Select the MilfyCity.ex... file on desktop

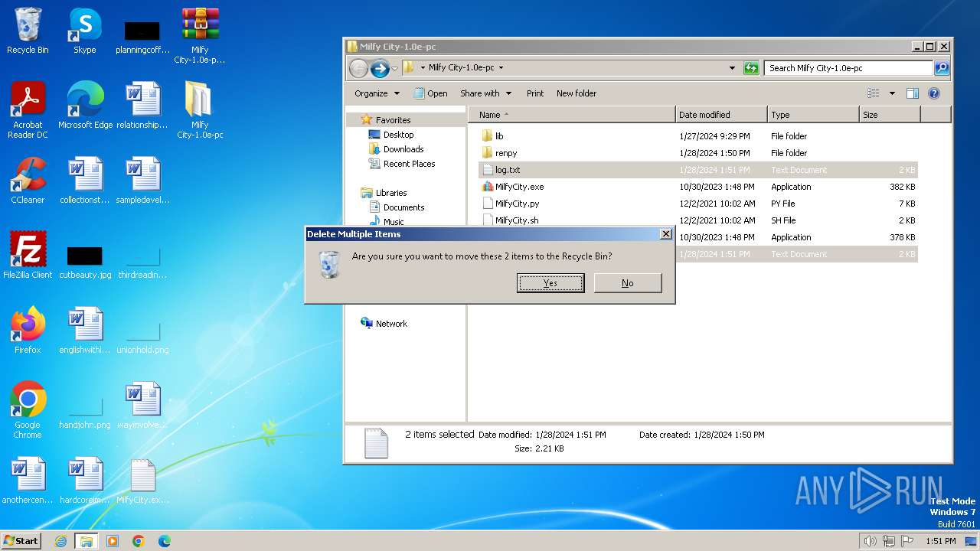[142, 481]
